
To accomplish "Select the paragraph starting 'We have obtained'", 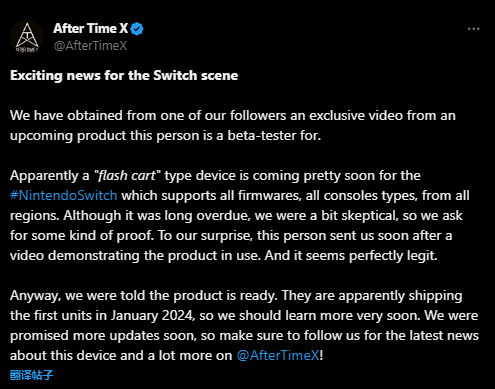I will (233, 125).
